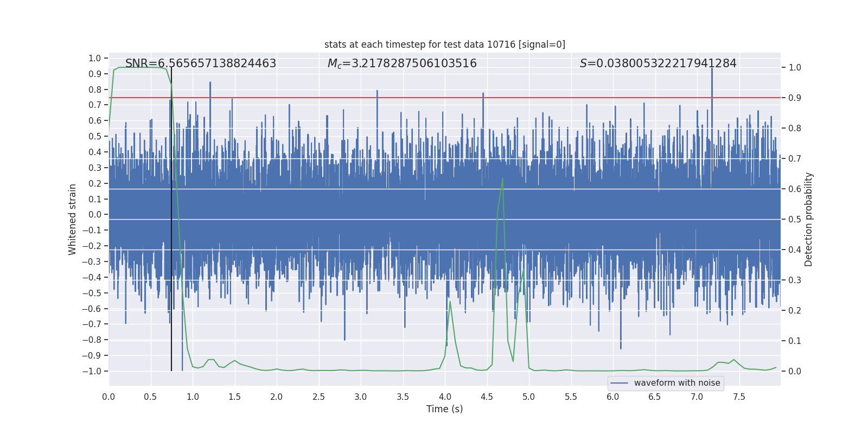Click the −0.8 tick on Whitened strain axis
The width and height of the screenshot is (868, 434).
pyautogui.click(x=91, y=340)
